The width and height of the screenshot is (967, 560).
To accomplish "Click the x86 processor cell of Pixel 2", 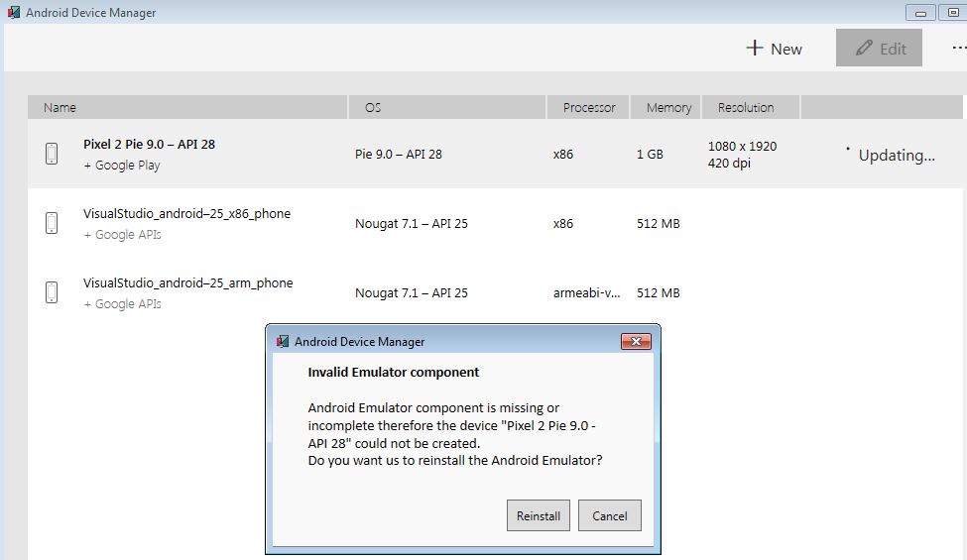I will tap(563, 154).
